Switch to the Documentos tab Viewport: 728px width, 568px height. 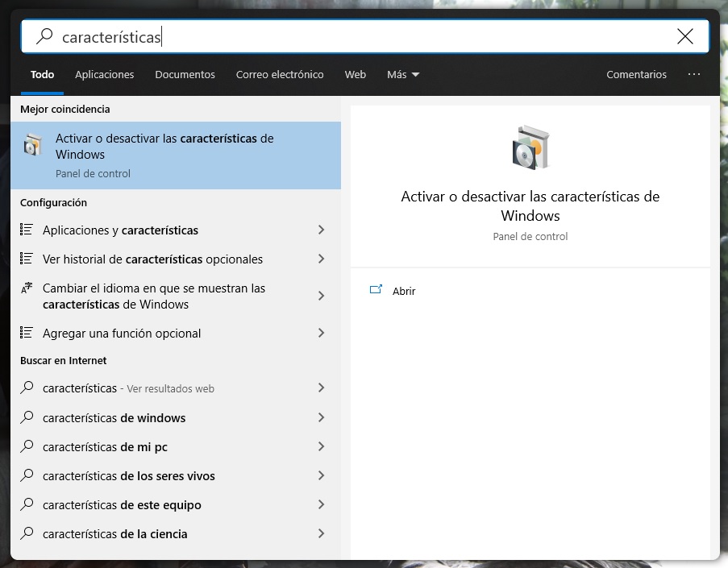click(x=185, y=74)
